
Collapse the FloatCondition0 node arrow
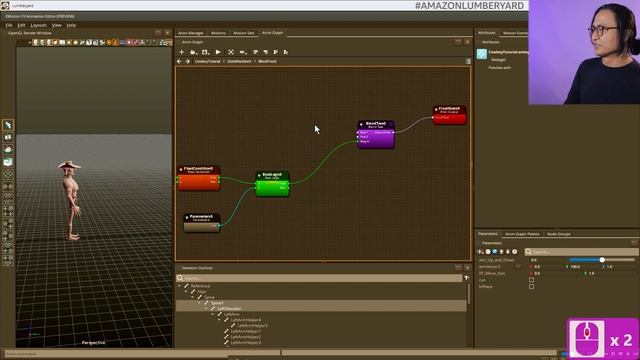[181, 169]
